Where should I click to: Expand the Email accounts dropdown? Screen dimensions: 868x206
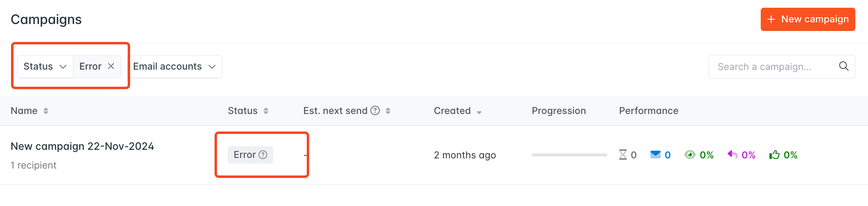coord(175,66)
